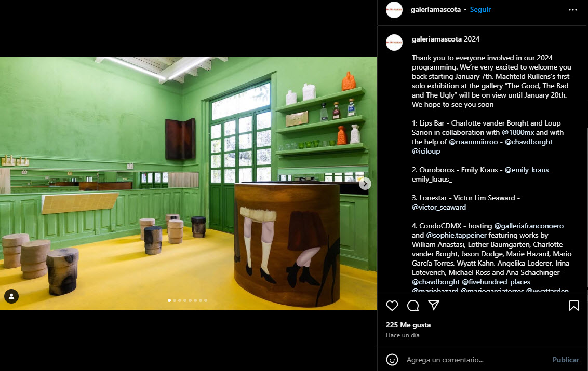Open galeriamascota username in caption
588x371 pixels.
click(x=436, y=39)
